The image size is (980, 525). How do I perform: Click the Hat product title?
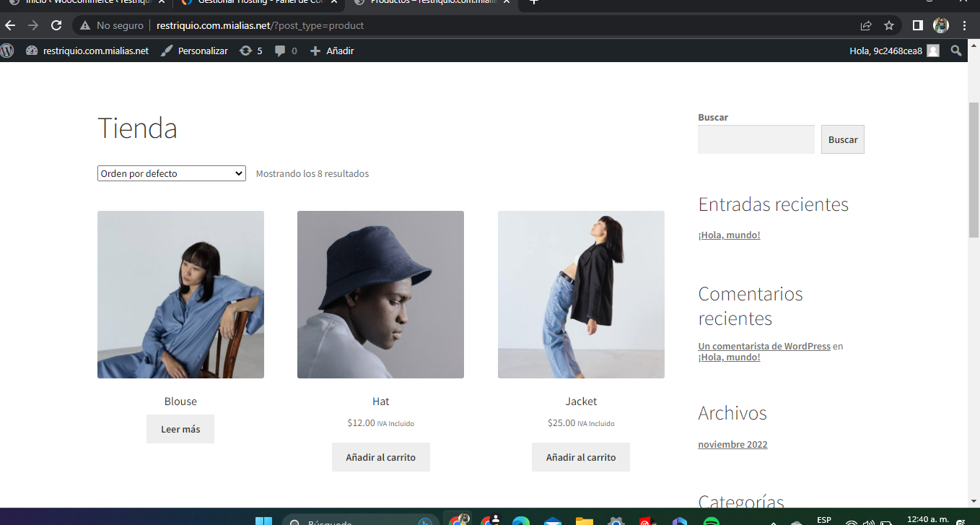click(x=380, y=402)
